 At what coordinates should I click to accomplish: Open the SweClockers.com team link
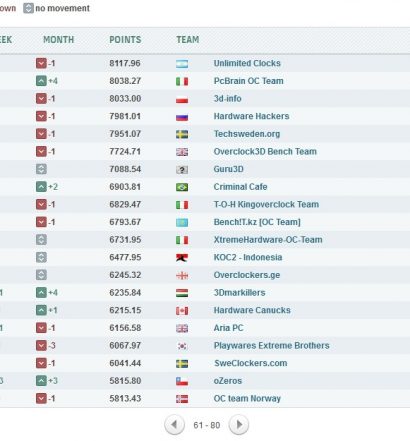pyautogui.click(x=250, y=363)
